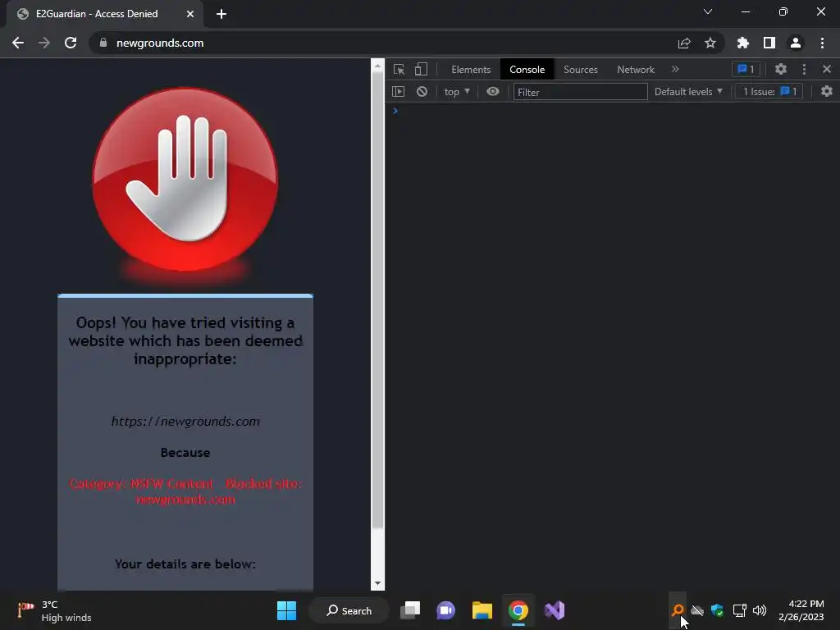The width and height of the screenshot is (840, 630).
Task: Open the weather widget showing 3°C
Action: pyautogui.click(x=55, y=610)
